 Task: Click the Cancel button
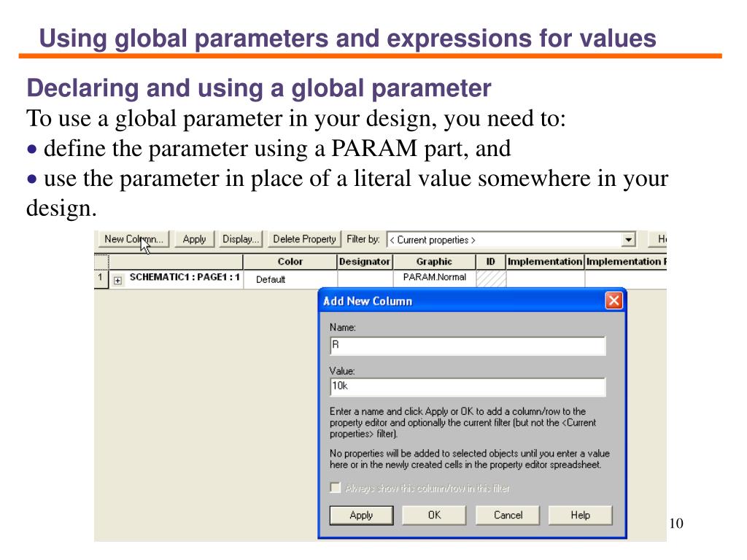(508, 516)
